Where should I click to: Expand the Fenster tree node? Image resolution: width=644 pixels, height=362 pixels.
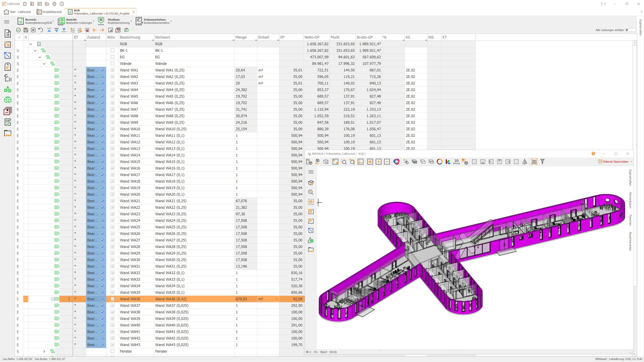tap(44, 351)
